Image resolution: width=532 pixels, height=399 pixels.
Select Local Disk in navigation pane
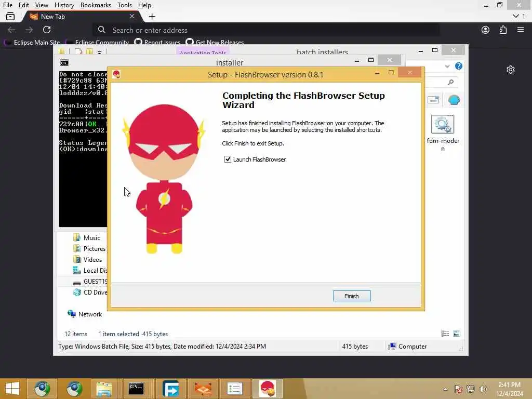90,270
